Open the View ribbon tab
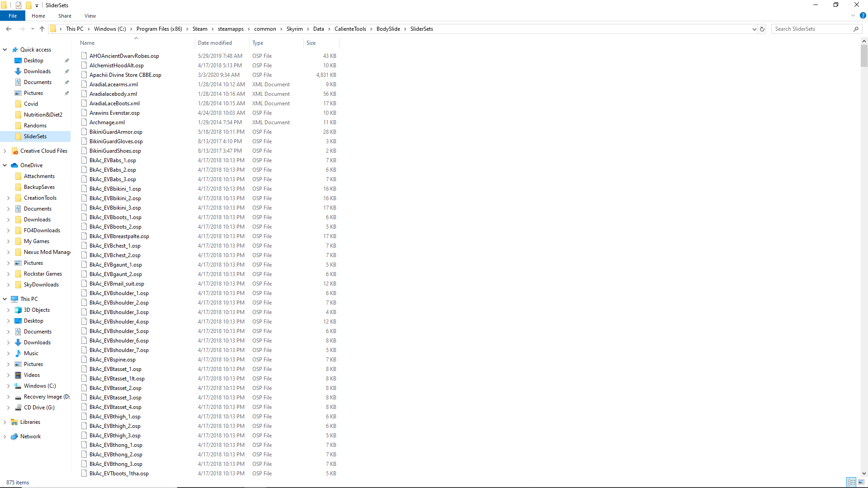868x488 pixels. [90, 16]
